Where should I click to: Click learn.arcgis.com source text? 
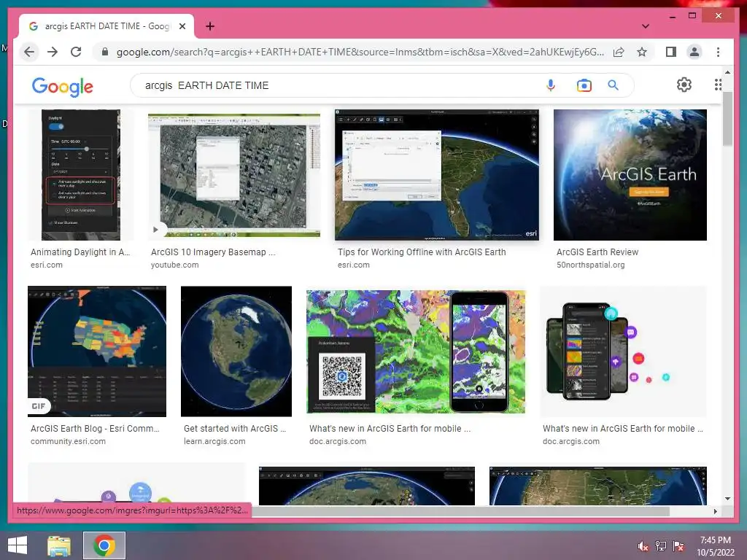click(214, 441)
